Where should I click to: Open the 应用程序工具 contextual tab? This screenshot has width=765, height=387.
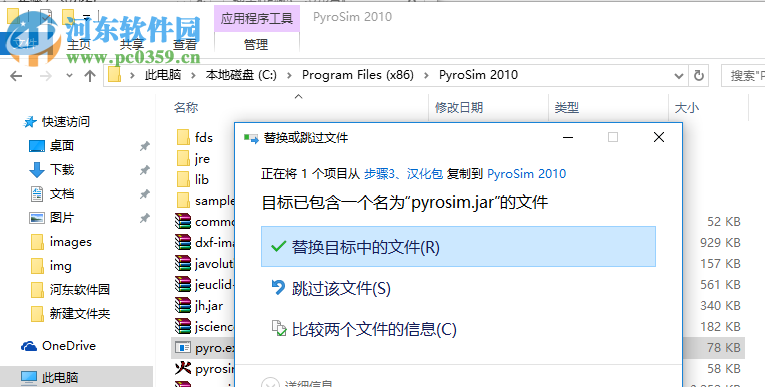tap(257, 19)
